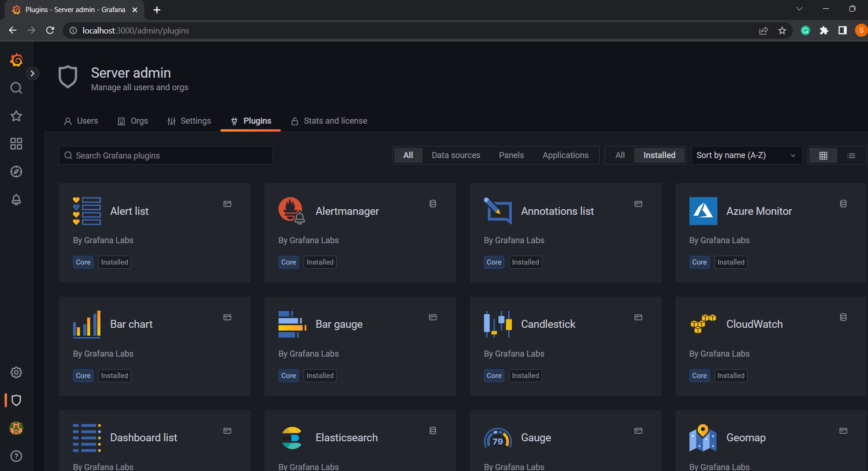Open the Sort by name (A-Z) dropdown

[x=746, y=155]
